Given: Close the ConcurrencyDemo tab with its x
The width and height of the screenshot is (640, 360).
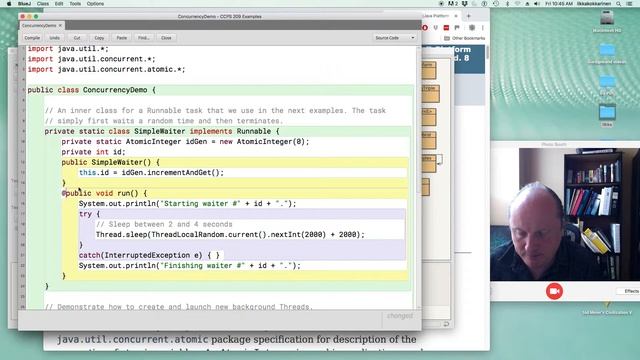Looking at the screenshot, I should [60, 25].
